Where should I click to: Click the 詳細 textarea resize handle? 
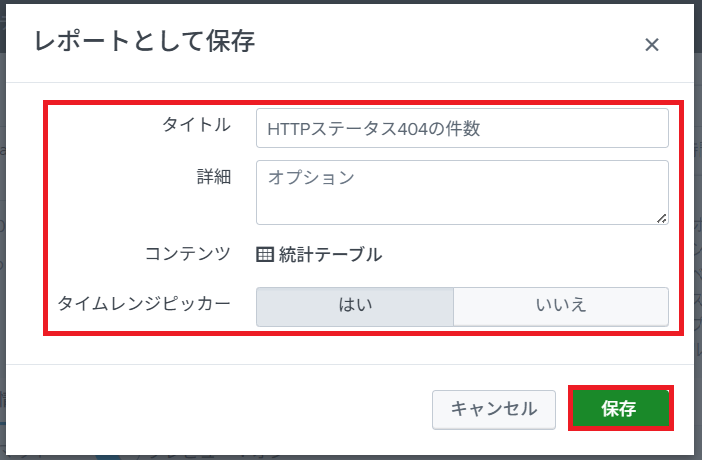pyautogui.click(x=662, y=217)
